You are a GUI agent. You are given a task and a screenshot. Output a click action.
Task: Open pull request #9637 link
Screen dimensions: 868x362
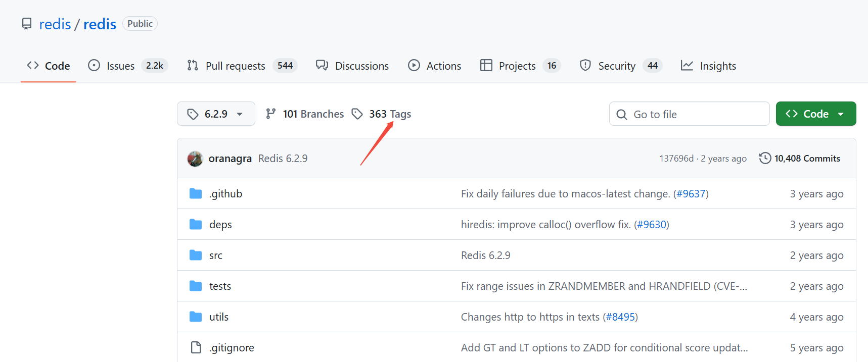click(x=691, y=194)
